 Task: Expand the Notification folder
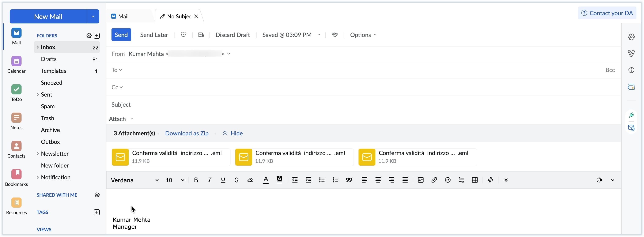38,177
